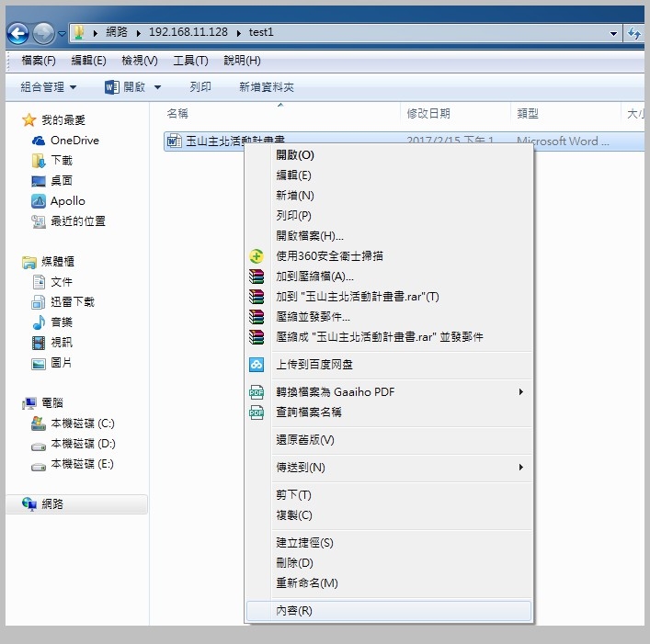
Task: Select the Word document file icon in list
Action: click(174, 141)
